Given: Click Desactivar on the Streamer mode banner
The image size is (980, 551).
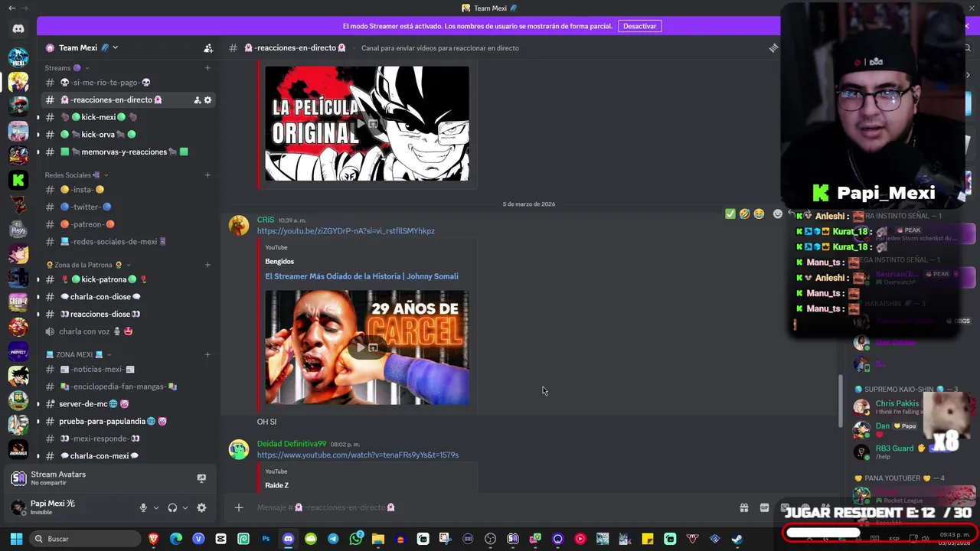Looking at the screenshot, I should tap(639, 26).
